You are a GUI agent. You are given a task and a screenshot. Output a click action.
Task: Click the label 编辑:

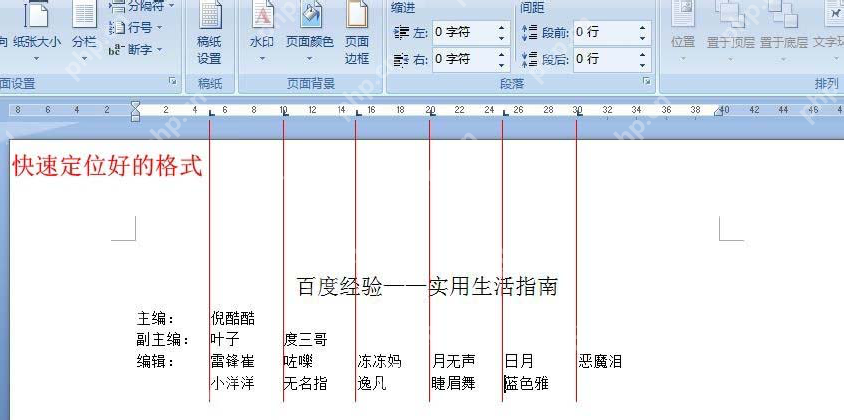point(156,361)
